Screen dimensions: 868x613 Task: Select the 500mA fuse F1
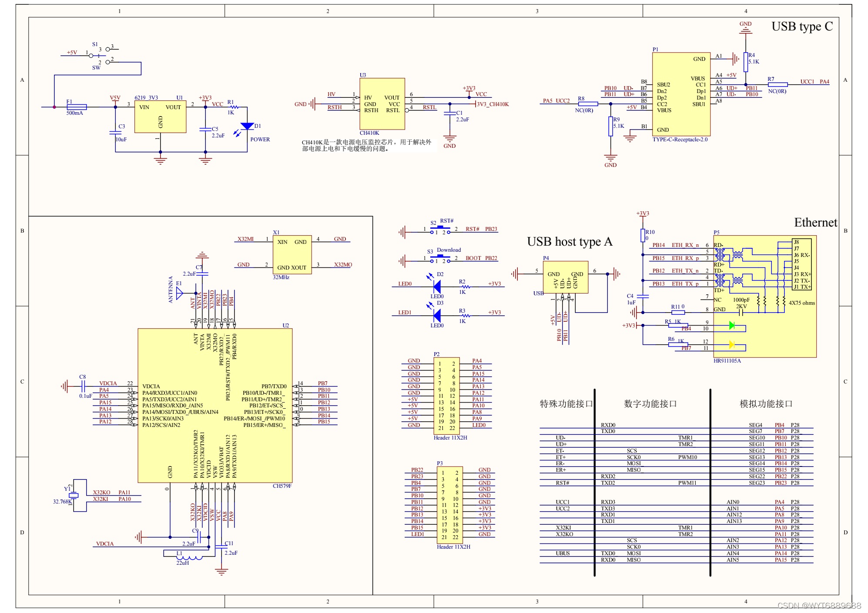[77, 107]
